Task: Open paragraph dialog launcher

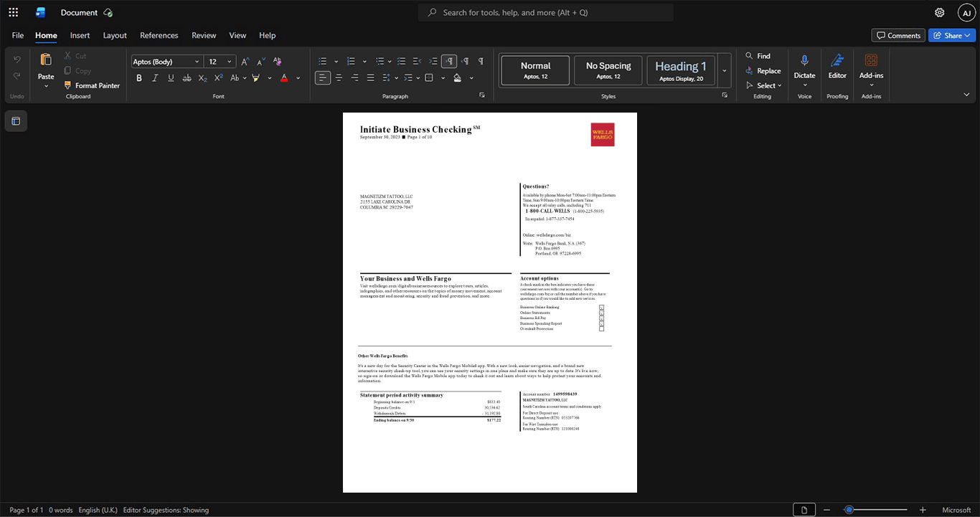Action: click(481, 95)
